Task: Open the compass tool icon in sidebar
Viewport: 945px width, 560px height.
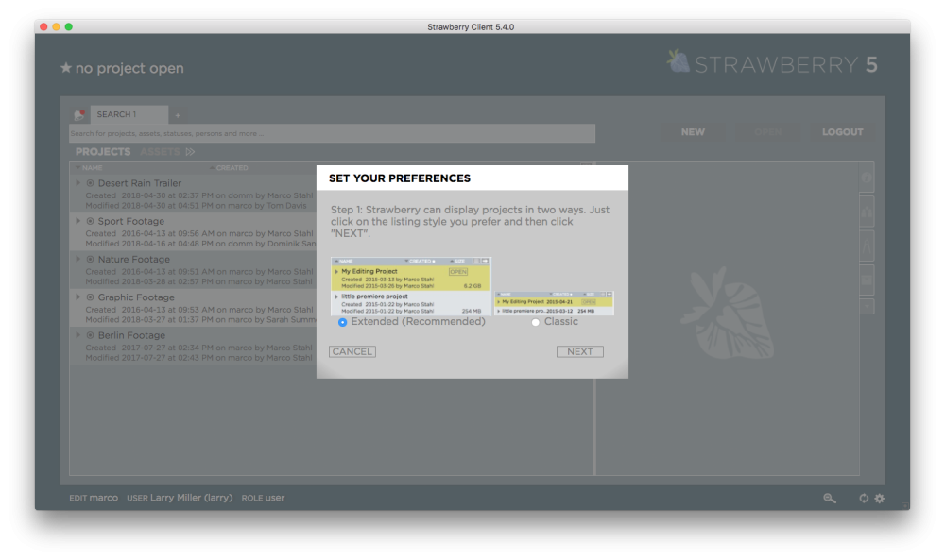Action: [867, 246]
